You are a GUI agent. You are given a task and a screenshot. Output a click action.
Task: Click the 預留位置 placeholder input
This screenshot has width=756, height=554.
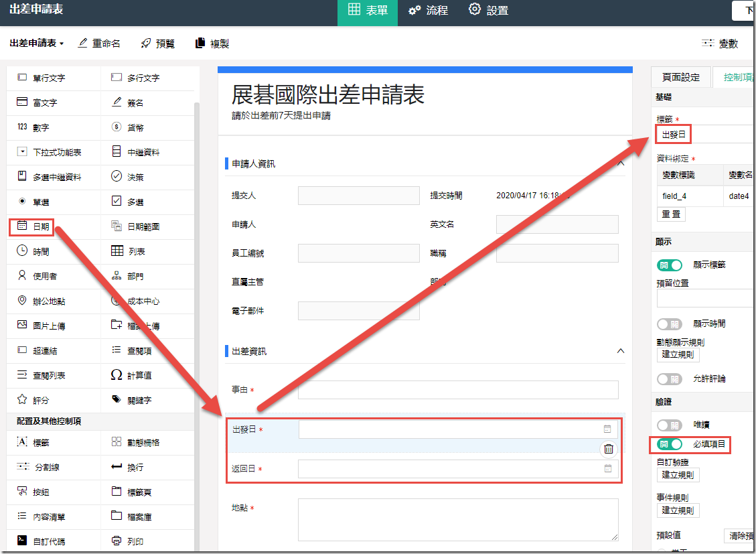tap(706, 299)
